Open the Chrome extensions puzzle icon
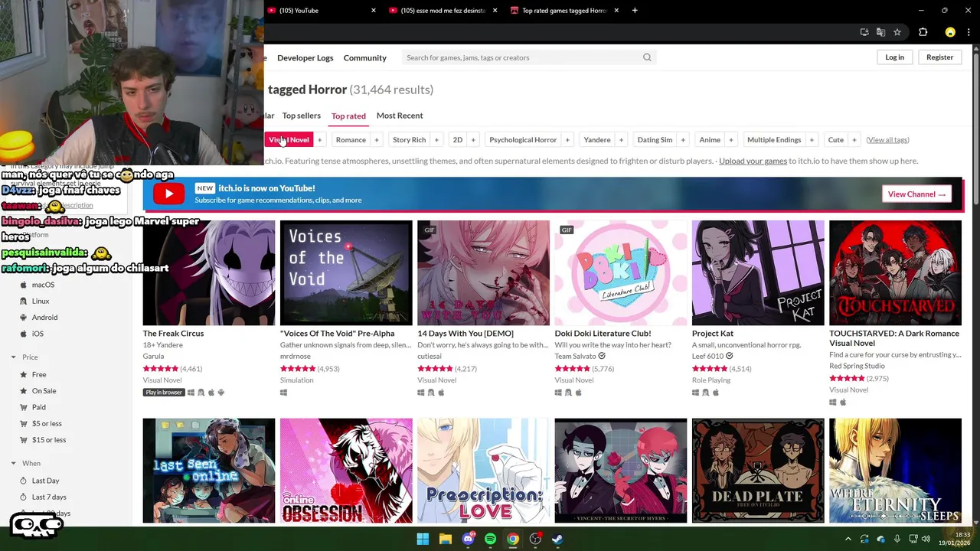 tap(923, 32)
